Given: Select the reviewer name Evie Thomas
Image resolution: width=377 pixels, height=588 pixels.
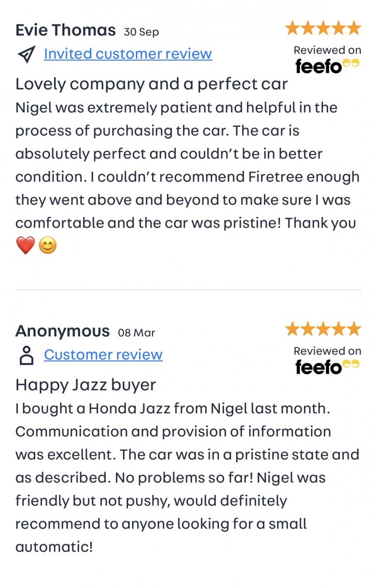Looking at the screenshot, I should point(65,30).
